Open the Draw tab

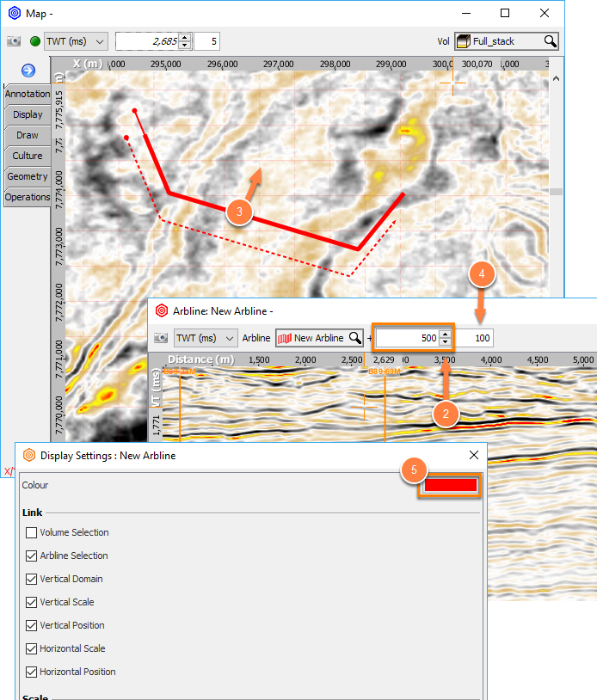pos(28,135)
